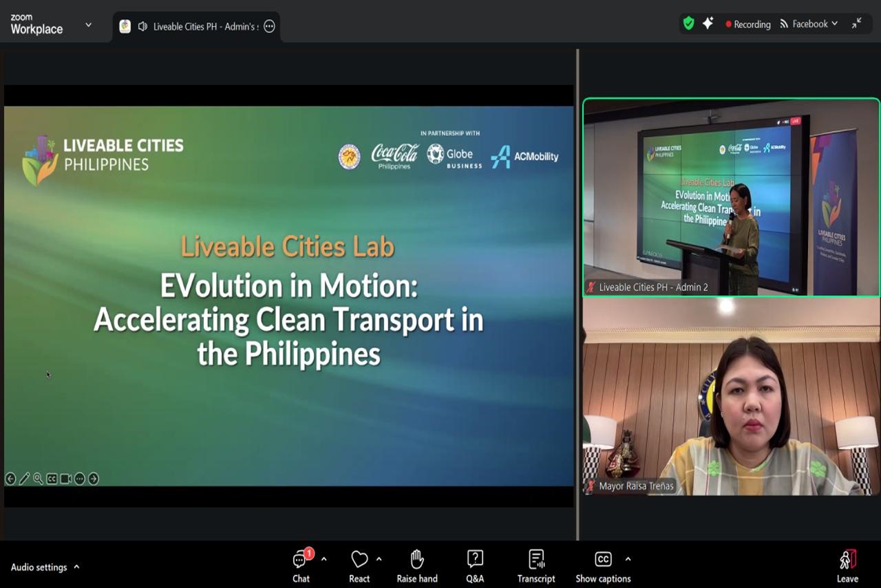The height and width of the screenshot is (588, 881).
Task: Exit full screen with collapse arrows icon
Action: [856, 23]
